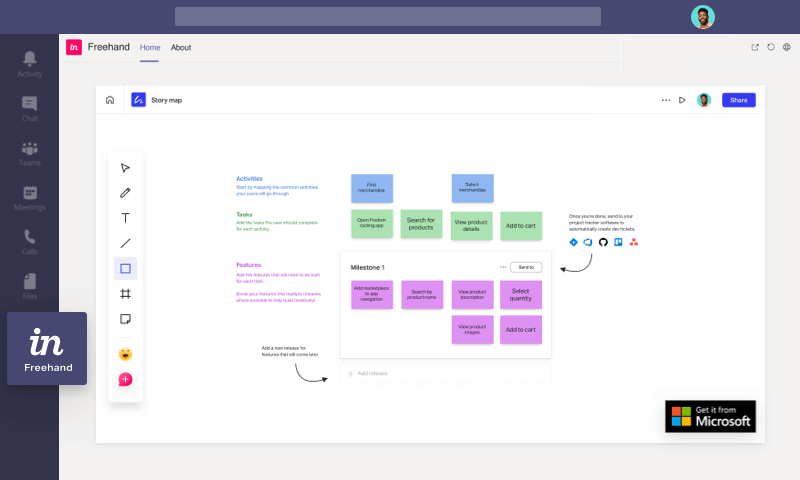Open the three-dot menu beside play
This screenshot has height=480, width=800.
pos(666,100)
